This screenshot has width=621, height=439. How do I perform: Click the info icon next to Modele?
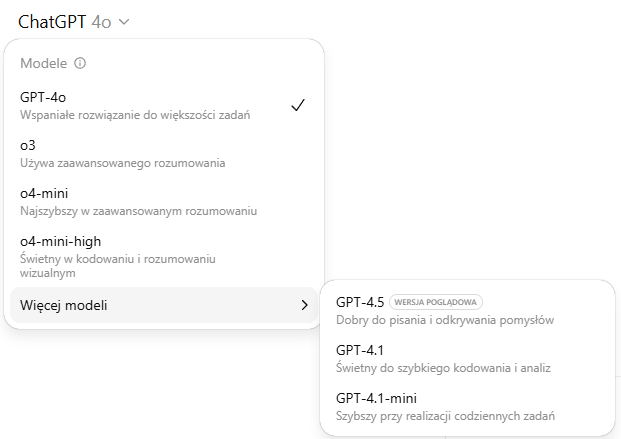click(80, 63)
